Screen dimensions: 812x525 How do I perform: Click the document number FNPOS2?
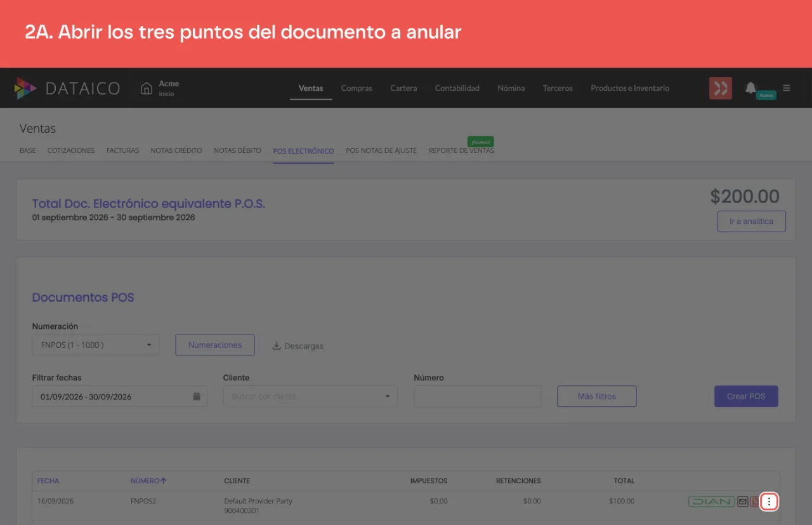[x=143, y=501]
